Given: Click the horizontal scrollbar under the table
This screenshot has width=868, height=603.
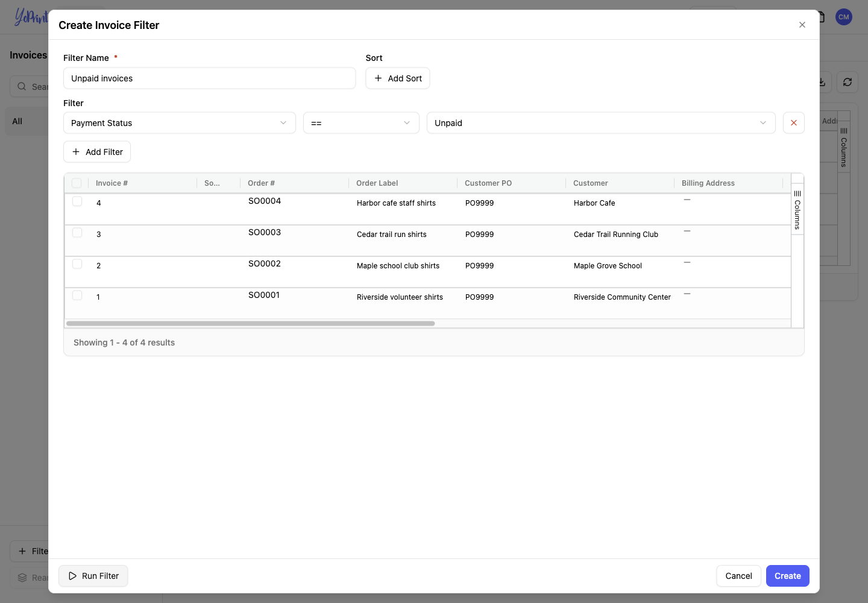Looking at the screenshot, I should tap(251, 324).
